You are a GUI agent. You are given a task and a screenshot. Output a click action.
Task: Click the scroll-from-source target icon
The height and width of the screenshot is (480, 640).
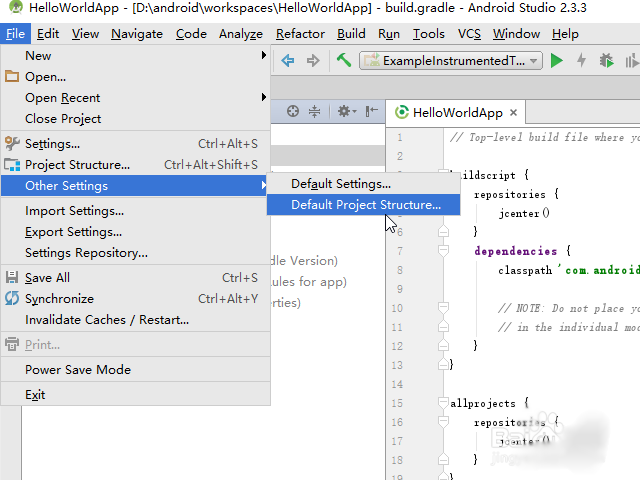click(293, 111)
